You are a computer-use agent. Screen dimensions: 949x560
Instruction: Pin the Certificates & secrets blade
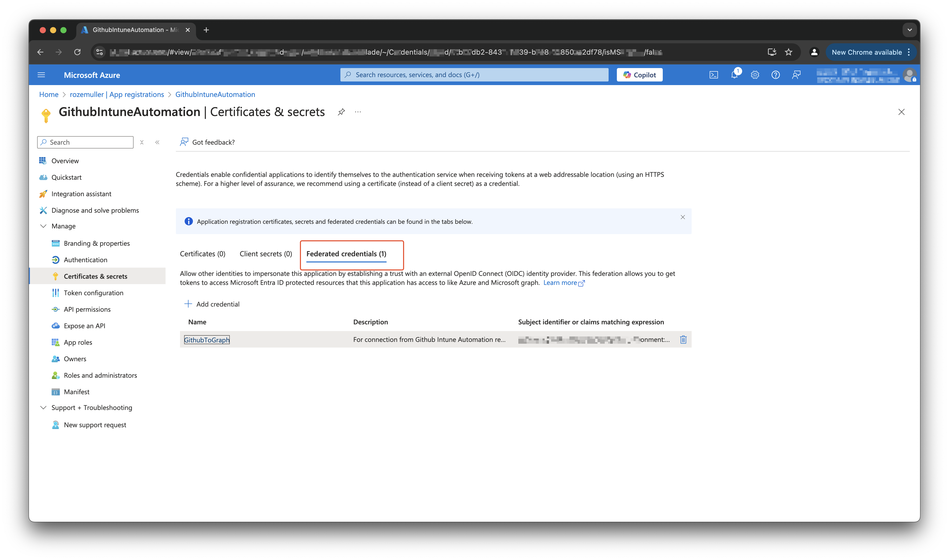pyautogui.click(x=341, y=112)
